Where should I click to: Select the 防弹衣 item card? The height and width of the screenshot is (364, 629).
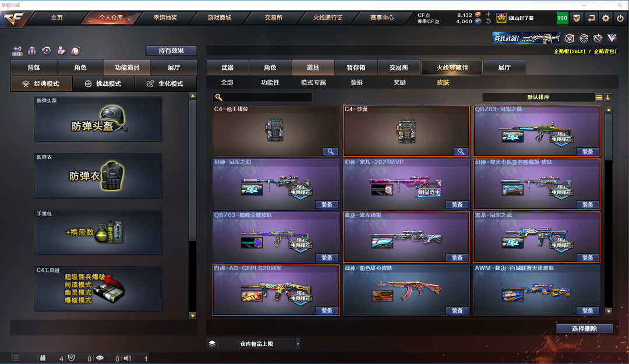click(98, 175)
